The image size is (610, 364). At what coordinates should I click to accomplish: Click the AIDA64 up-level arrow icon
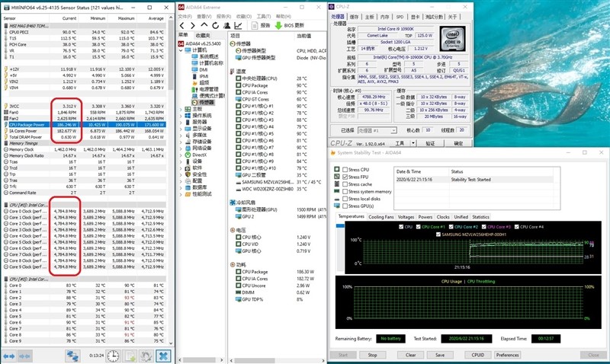click(x=204, y=25)
